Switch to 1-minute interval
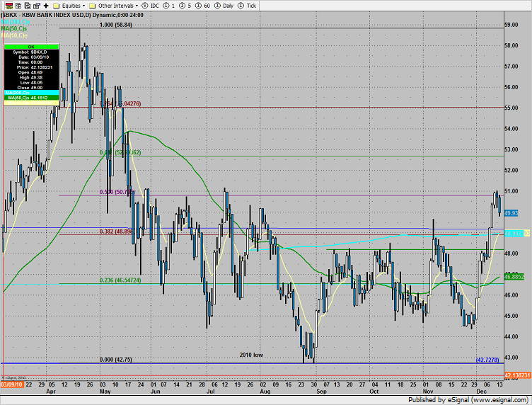 [x=168, y=6]
